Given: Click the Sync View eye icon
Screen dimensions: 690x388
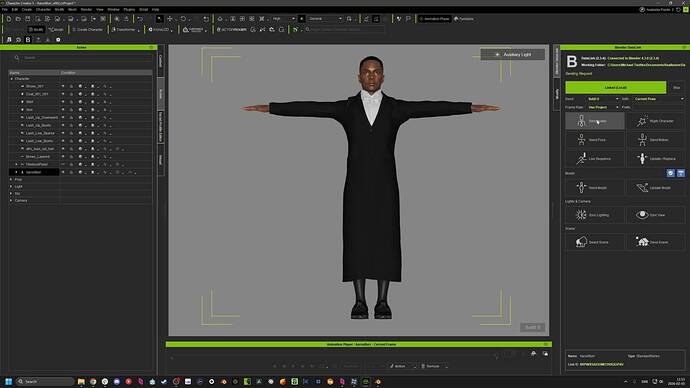Looking at the screenshot, I should [x=642, y=215].
